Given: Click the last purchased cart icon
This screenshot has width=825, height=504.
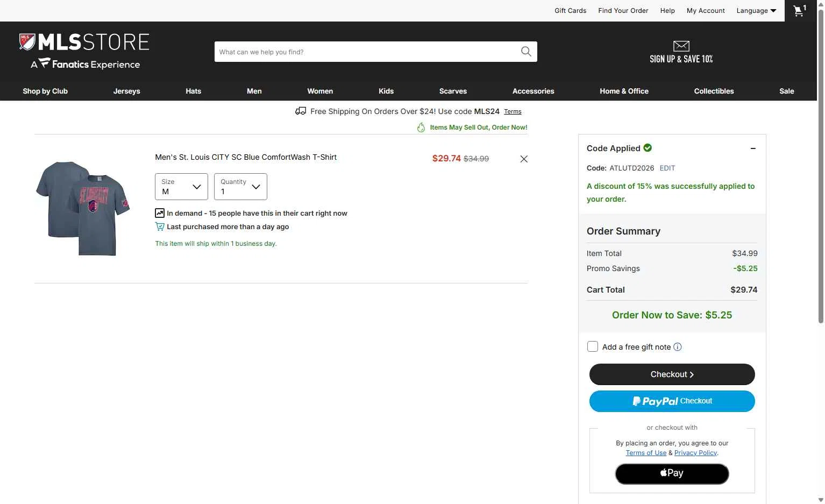Looking at the screenshot, I should 160,226.
